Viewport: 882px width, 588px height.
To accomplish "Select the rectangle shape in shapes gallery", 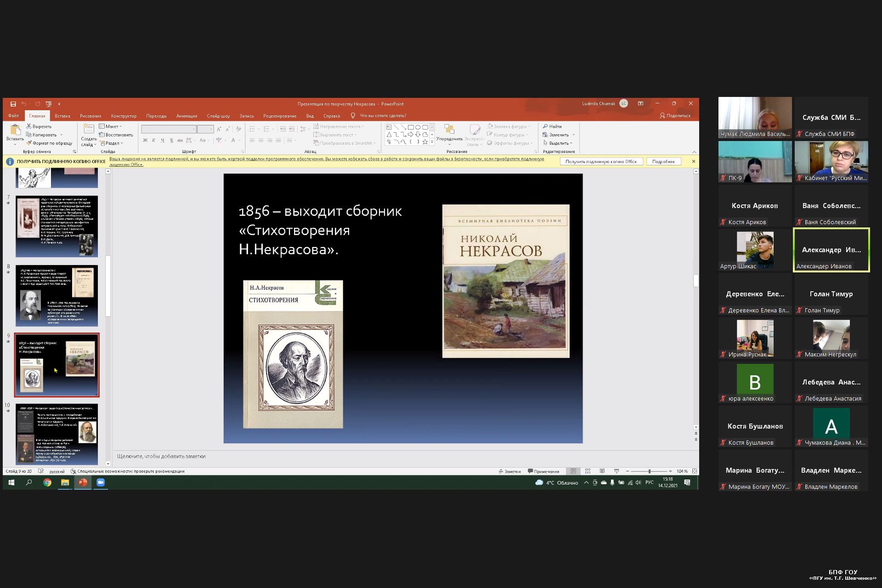I will coord(411,127).
